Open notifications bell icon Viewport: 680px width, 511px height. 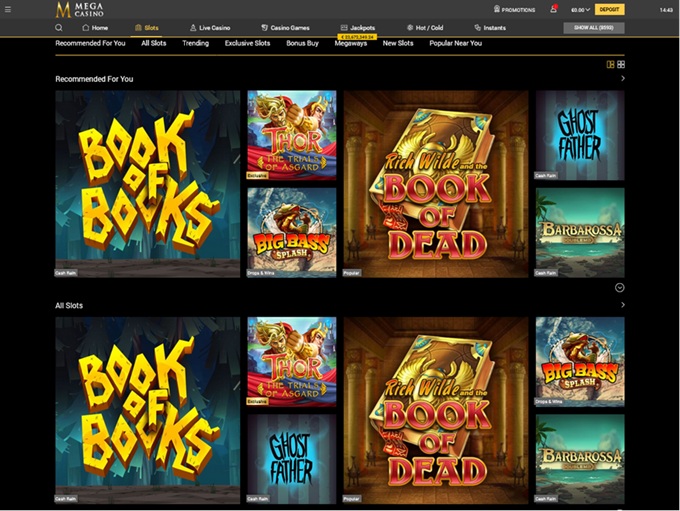[553, 9]
